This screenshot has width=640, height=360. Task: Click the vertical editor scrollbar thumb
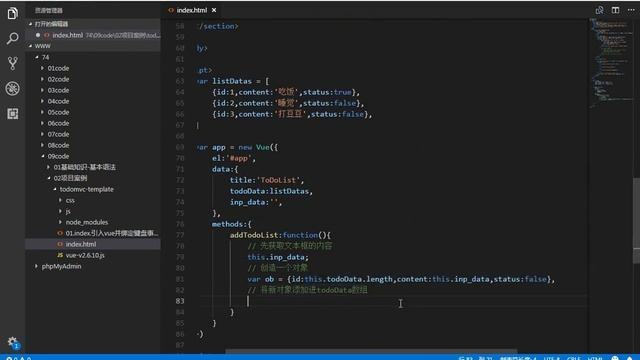point(636,220)
